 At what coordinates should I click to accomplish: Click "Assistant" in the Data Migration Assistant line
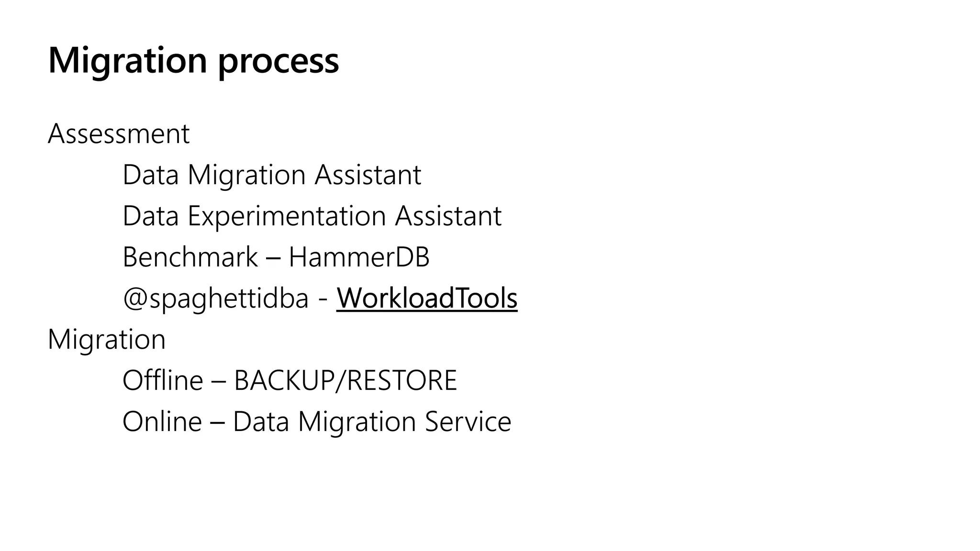coord(367,175)
